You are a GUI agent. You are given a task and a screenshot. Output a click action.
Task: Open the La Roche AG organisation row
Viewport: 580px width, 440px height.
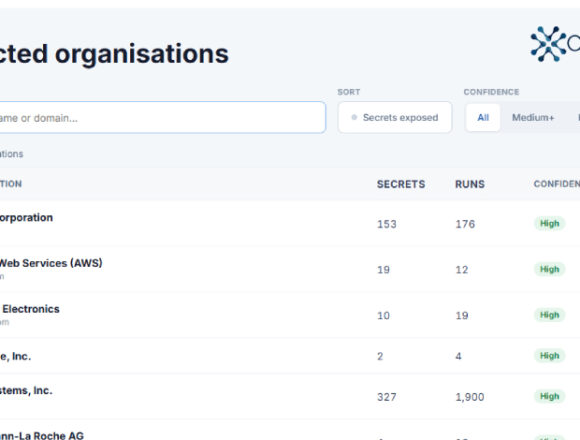click(x=290, y=430)
